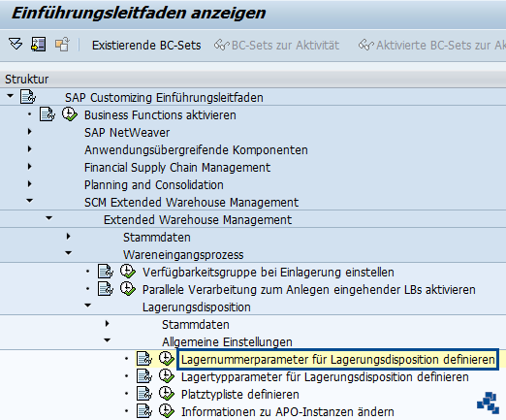Select Financial Supply Chain Management text
506x420 pixels.
point(177,168)
